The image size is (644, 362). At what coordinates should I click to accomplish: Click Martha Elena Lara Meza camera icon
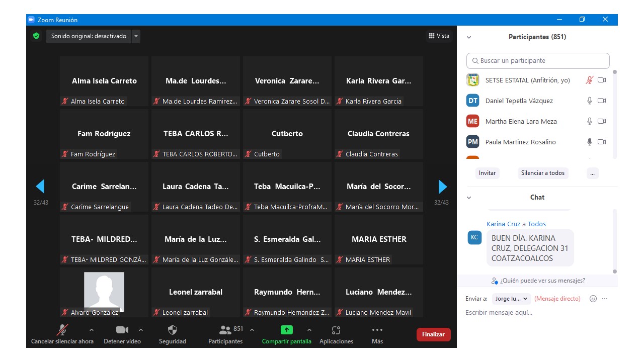(x=602, y=121)
